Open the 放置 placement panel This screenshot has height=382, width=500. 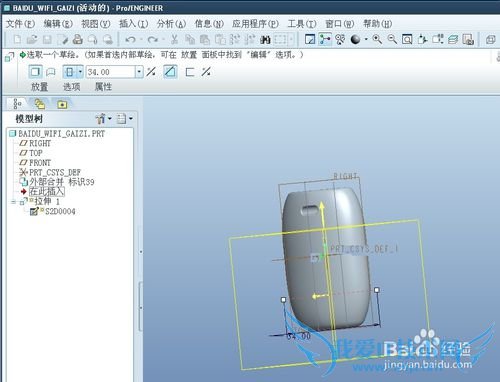[39, 87]
